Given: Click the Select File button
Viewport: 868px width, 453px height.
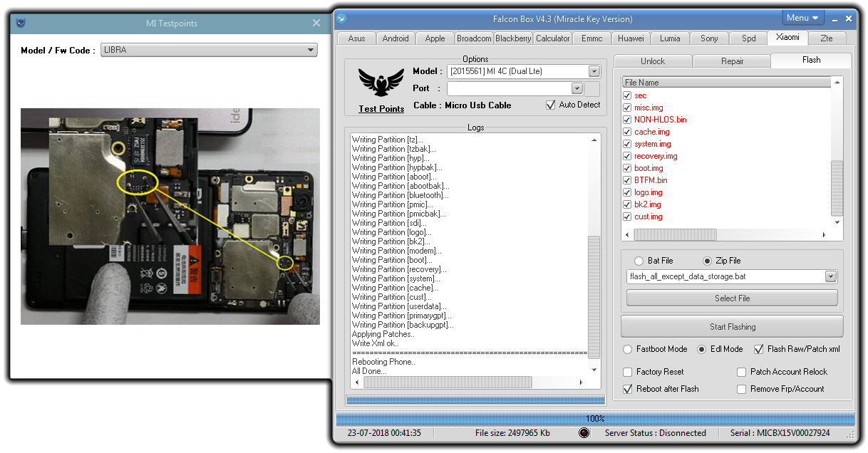Looking at the screenshot, I should coord(732,298).
